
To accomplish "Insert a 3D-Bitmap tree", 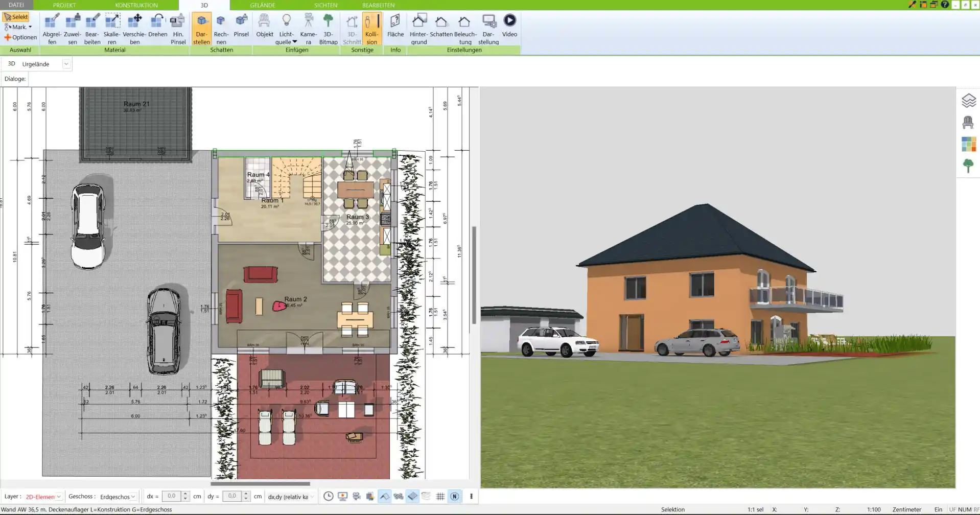I will (328, 29).
